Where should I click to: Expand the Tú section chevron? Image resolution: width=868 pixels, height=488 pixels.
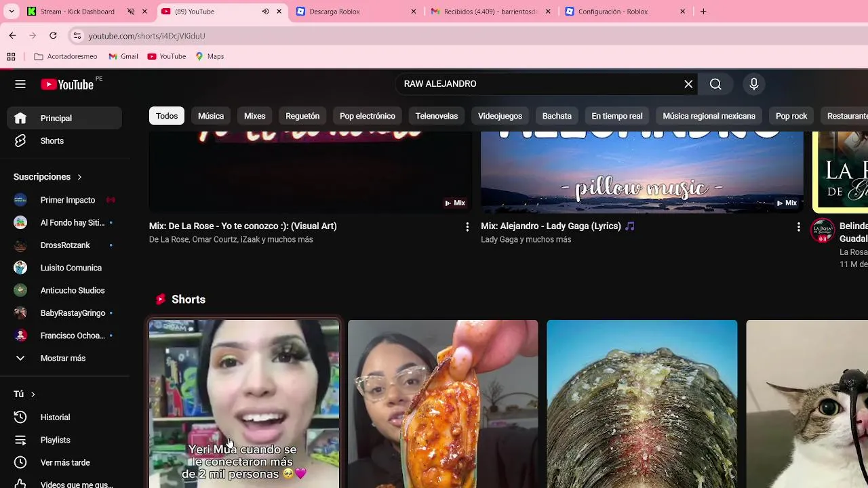pyautogui.click(x=33, y=394)
